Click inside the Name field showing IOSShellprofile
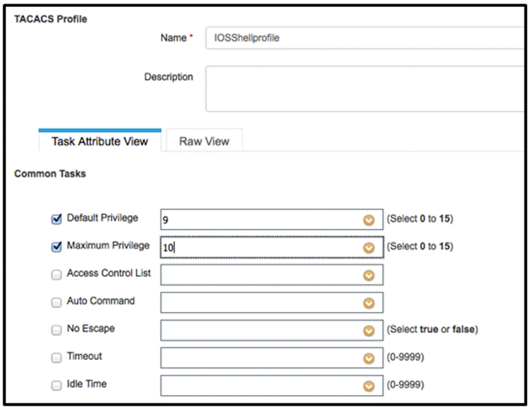This screenshot has height=407, width=532. (317, 37)
